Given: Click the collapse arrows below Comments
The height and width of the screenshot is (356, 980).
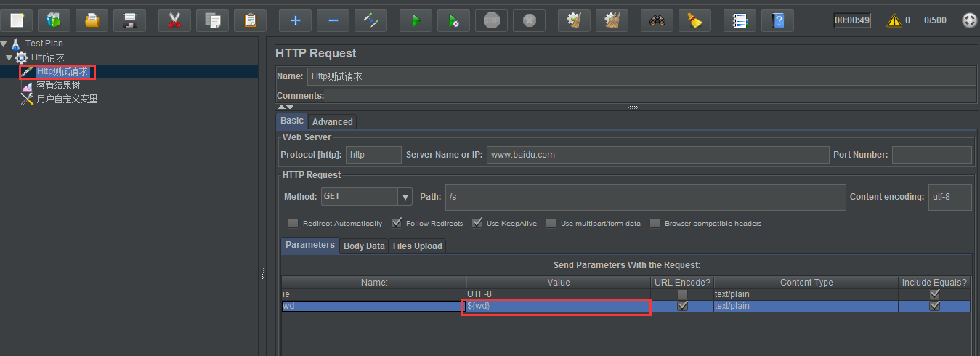Looking at the screenshot, I should tap(286, 107).
